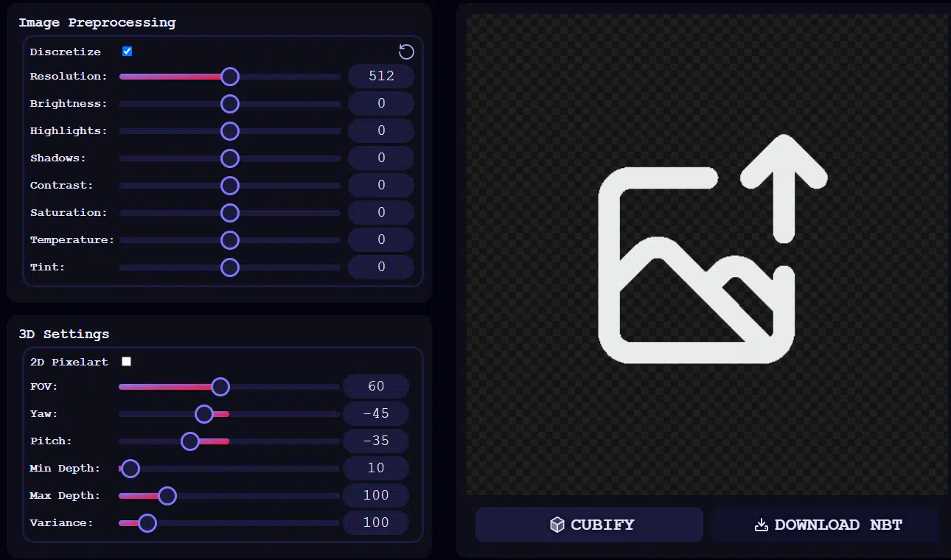The width and height of the screenshot is (951, 560).
Task: Click the upload image icon in preview
Action: tap(708, 254)
